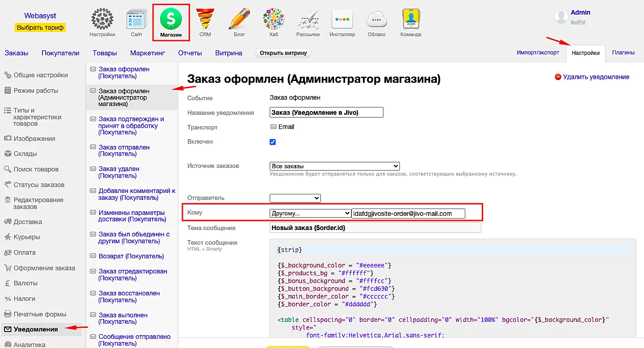Screen dimensions: 644x348
Task: Expand the Источник заказов dropdown
Action: (335, 166)
